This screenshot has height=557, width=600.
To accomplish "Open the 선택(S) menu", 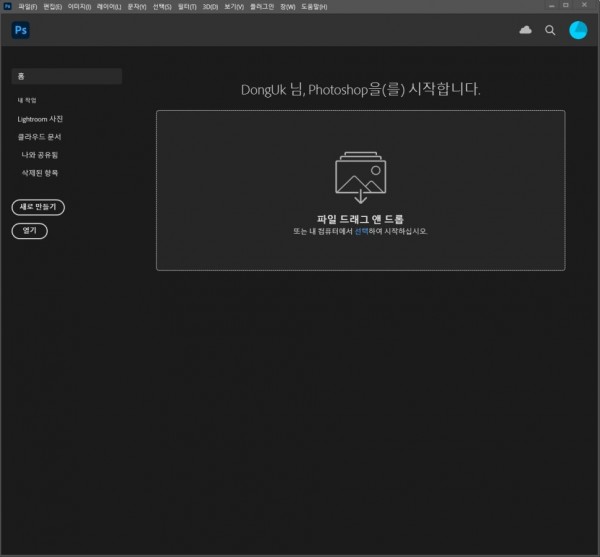I will click(x=162, y=7).
